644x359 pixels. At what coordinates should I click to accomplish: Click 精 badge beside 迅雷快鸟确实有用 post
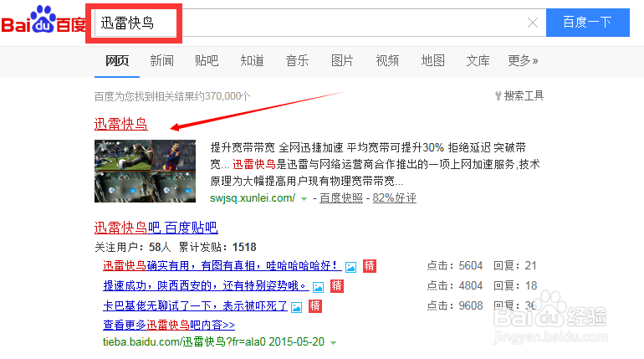(370, 266)
